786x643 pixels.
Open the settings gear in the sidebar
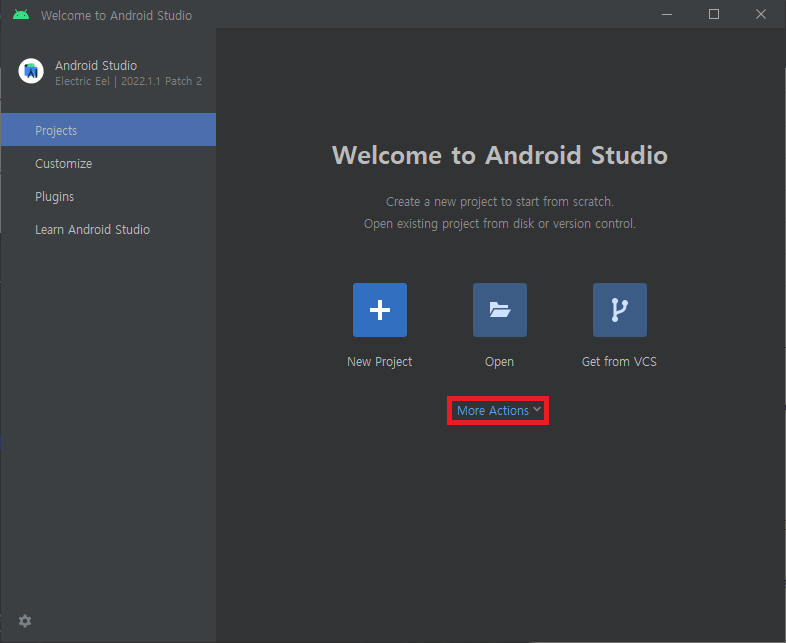point(25,621)
